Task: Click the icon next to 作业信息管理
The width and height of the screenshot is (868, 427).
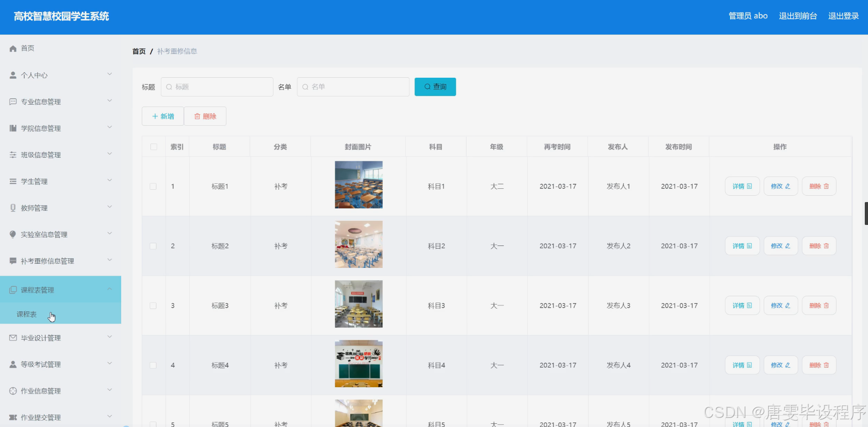Action: (13, 390)
